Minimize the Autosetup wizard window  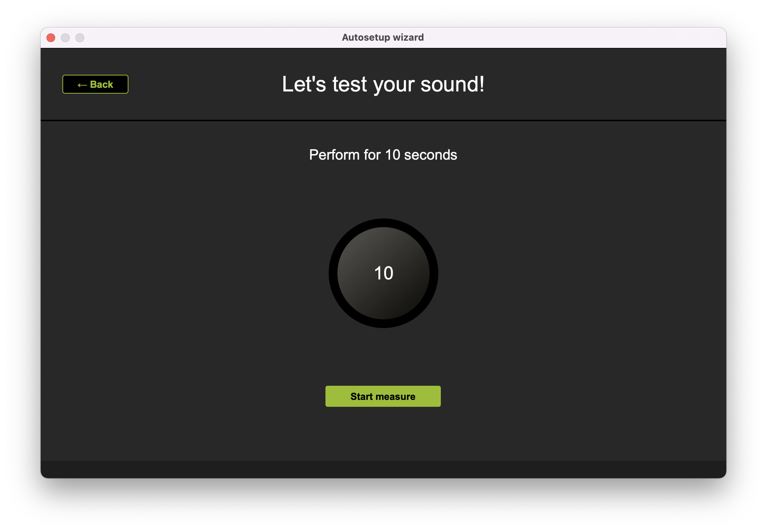coord(65,38)
